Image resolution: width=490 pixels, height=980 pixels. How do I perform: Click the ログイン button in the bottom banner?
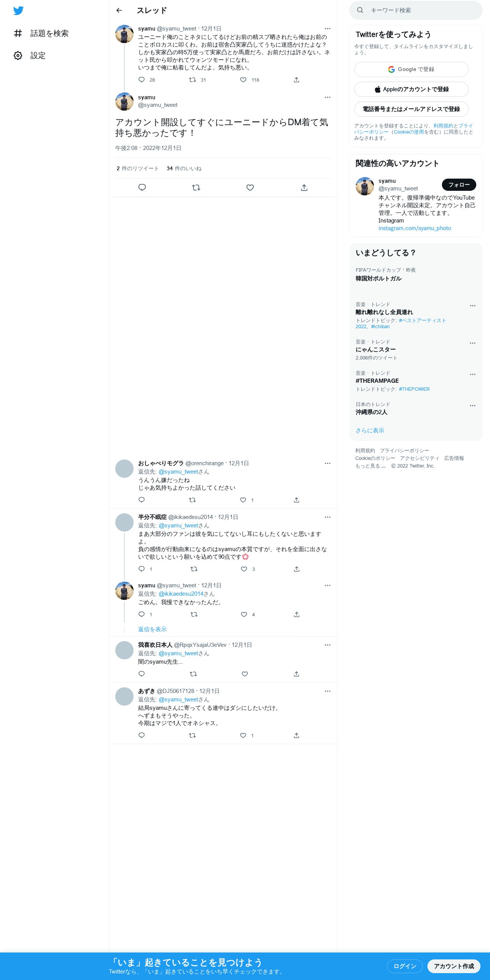[x=405, y=966]
